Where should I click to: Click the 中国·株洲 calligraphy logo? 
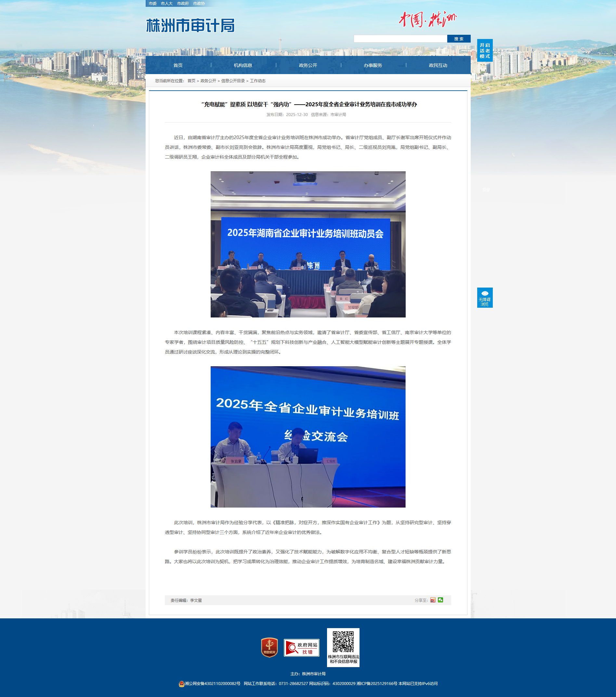pyautogui.click(x=427, y=19)
